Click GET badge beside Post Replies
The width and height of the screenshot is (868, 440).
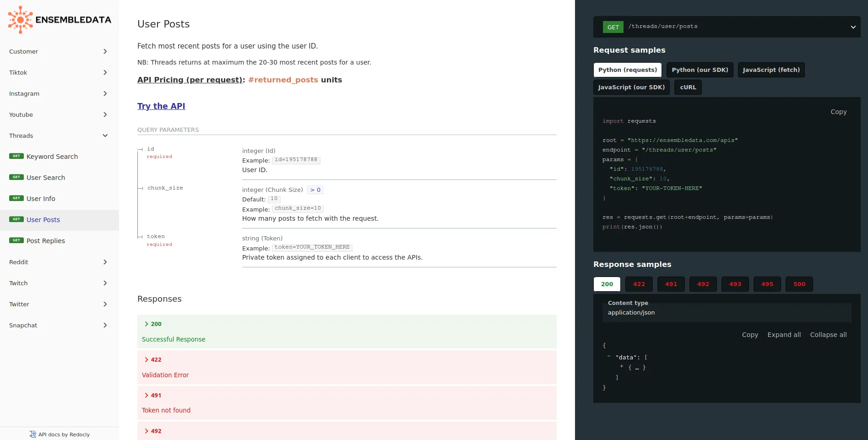tap(16, 240)
